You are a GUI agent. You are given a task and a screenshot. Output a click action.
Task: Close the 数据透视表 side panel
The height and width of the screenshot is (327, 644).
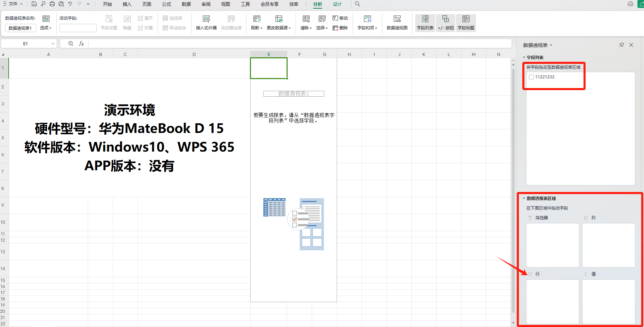(631, 45)
